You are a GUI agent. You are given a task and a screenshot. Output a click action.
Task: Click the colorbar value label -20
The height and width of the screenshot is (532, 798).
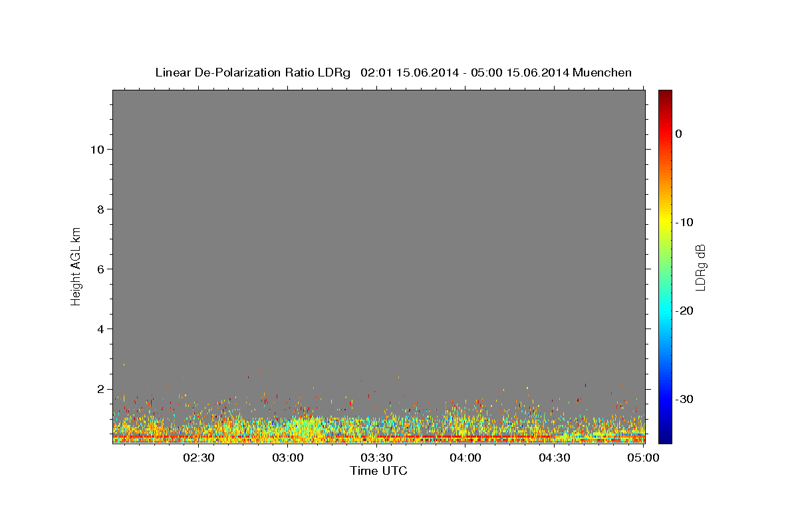click(685, 311)
